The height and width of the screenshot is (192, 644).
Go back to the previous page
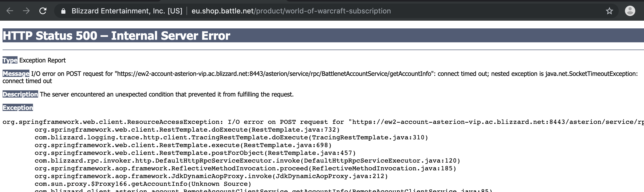tap(10, 11)
